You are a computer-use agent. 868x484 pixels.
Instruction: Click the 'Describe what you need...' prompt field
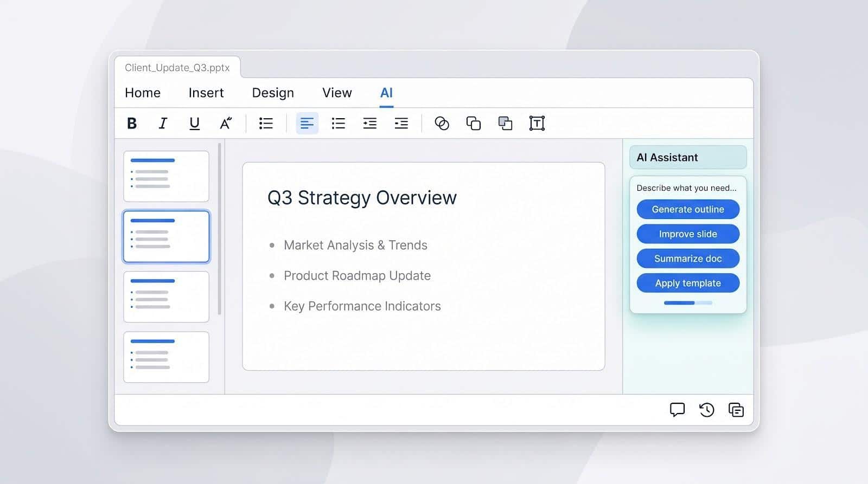(687, 188)
